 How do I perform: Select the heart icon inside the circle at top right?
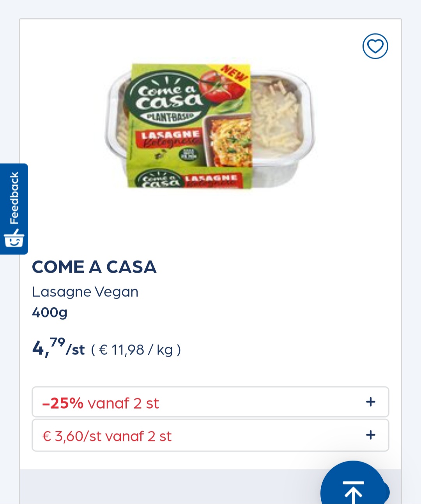(x=375, y=46)
